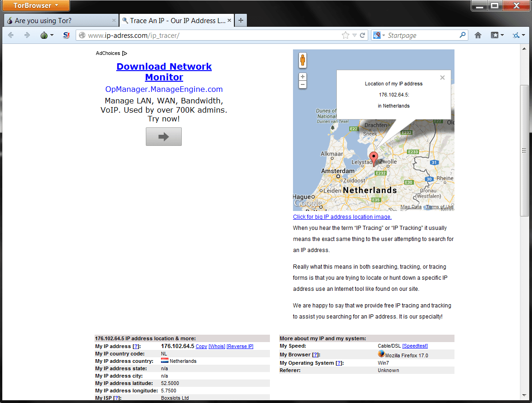Click help [?] beside My Operating System
Viewport: 532px width, 403px height.
[339, 363]
